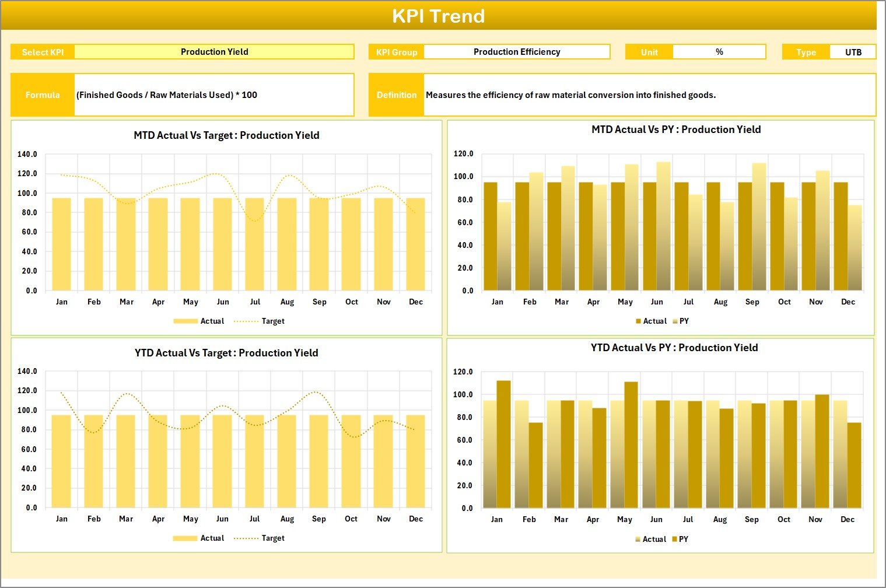Open the KPI Group selector

click(517, 51)
